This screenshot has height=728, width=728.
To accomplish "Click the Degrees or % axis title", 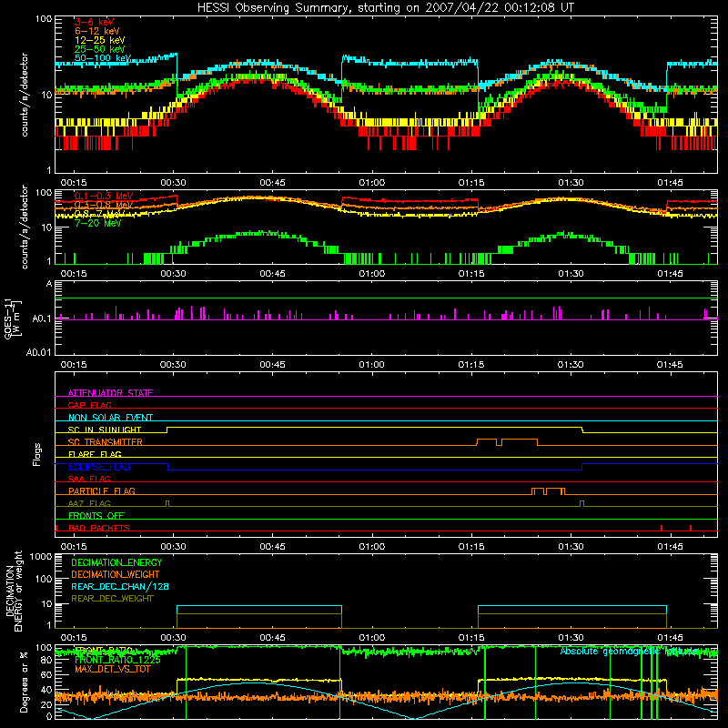I will (x=24, y=682).
